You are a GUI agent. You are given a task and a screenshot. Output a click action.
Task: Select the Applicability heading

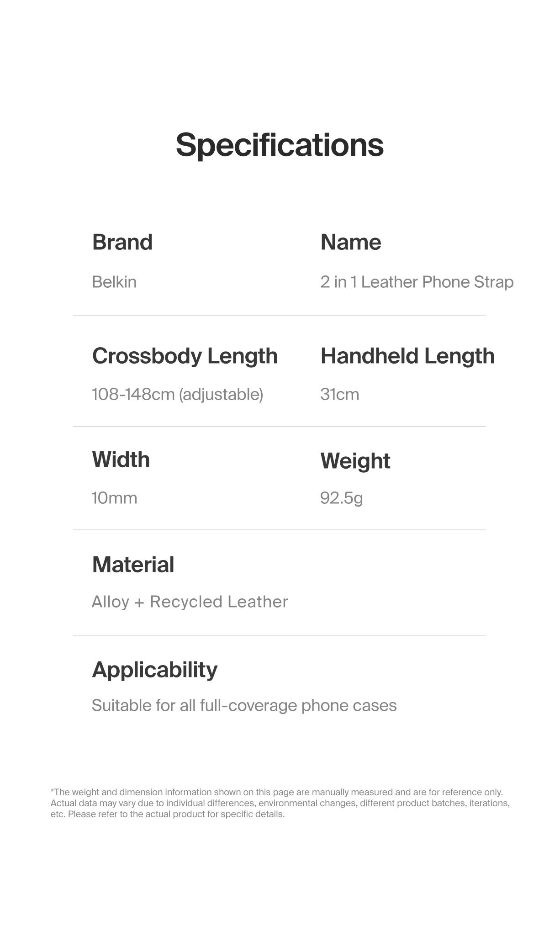coord(154,670)
